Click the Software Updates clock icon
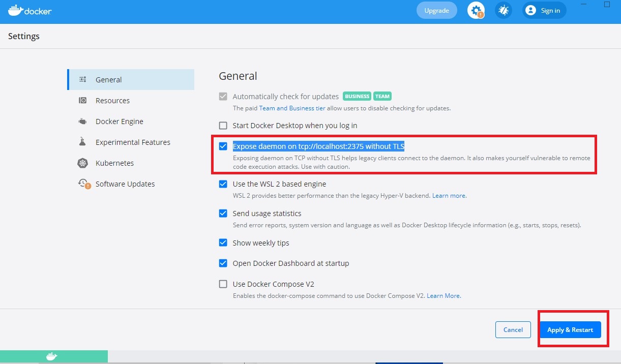Screen dimensions: 621x364 point(83,184)
